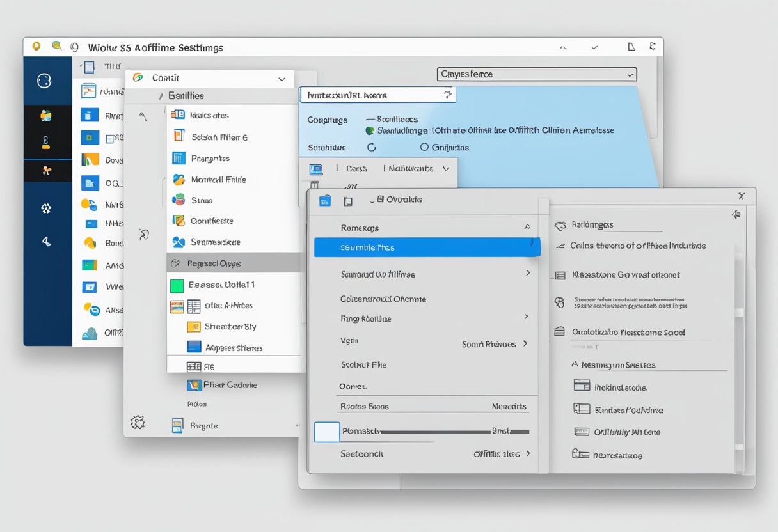The image size is (778, 532).
Task: Click the green Esasecl Uotie1 icon
Action: click(177, 284)
